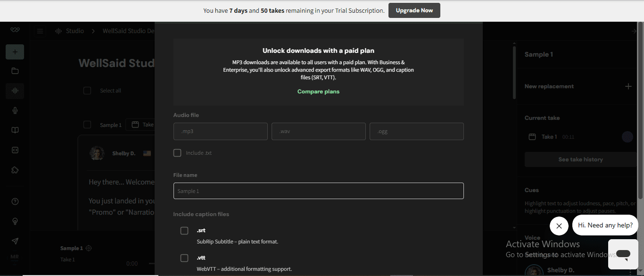Dismiss the help message with X
The height and width of the screenshot is (276, 644).
[559, 226]
